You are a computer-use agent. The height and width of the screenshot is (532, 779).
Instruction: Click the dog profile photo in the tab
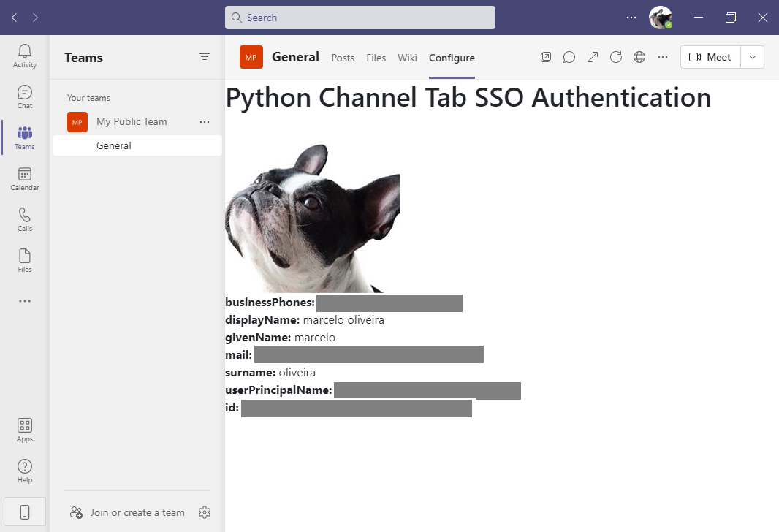click(x=313, y=218)
